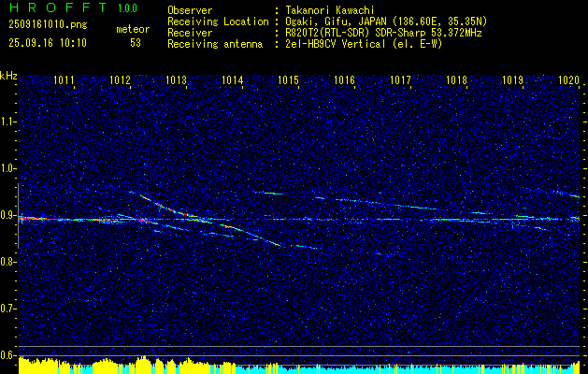Click the 1012 time axis label
This screenshot has width=588, height=374.
[120, 79]
